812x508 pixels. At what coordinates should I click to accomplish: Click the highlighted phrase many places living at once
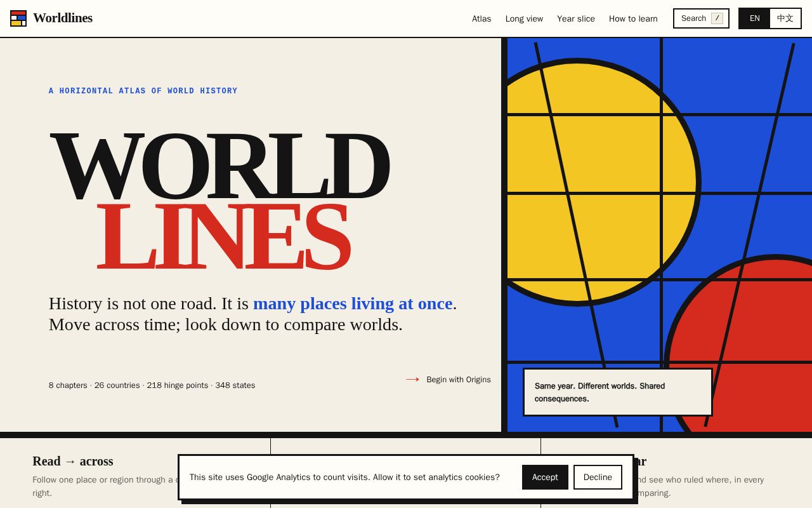[353, 304]
